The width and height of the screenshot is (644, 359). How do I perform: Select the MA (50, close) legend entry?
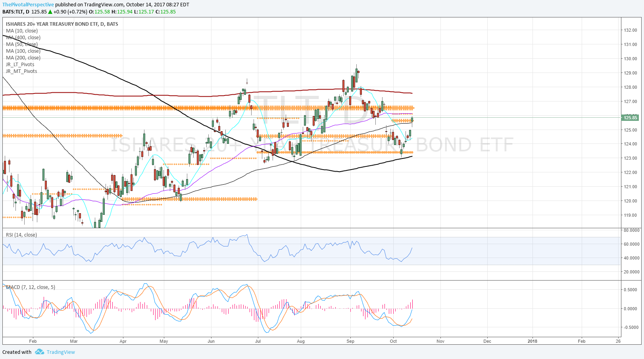(22, 44)
